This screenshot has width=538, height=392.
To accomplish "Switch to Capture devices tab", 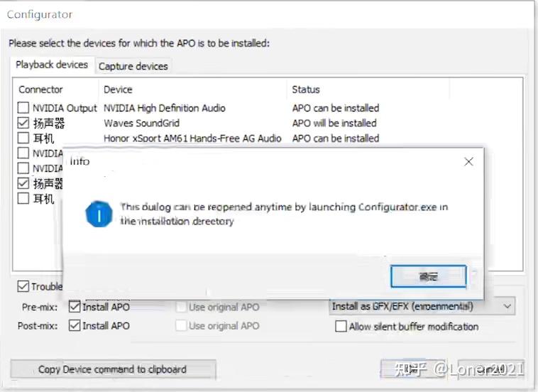I will (133, 66).
